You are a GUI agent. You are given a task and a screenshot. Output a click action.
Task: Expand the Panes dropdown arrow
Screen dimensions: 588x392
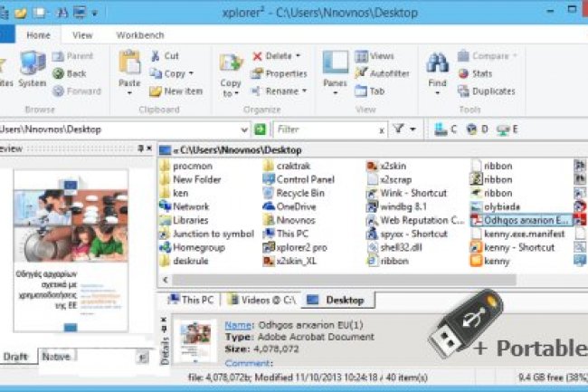tap(336, 93)
